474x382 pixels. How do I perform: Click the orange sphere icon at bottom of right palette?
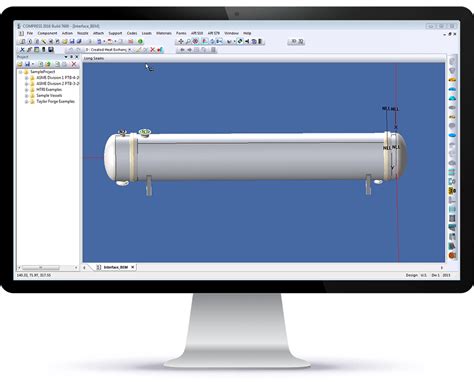(x=452, y=255)
